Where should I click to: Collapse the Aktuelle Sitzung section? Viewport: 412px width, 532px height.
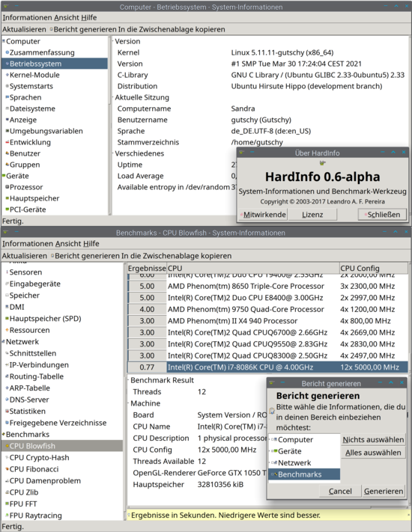point(113,97)
